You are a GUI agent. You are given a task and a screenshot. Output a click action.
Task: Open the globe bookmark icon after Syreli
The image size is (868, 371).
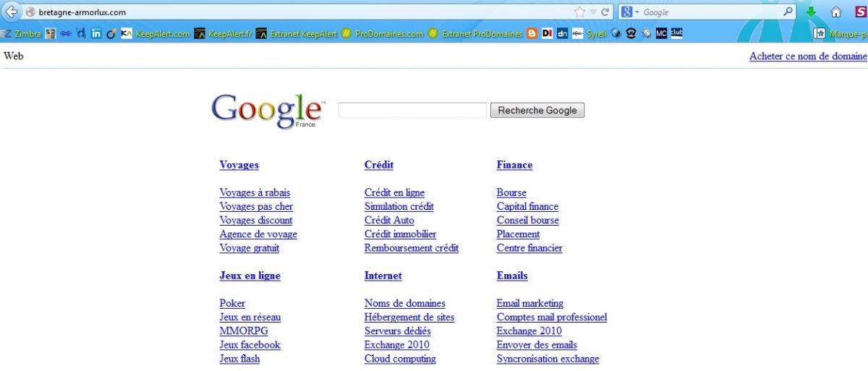tap(616, 33)
